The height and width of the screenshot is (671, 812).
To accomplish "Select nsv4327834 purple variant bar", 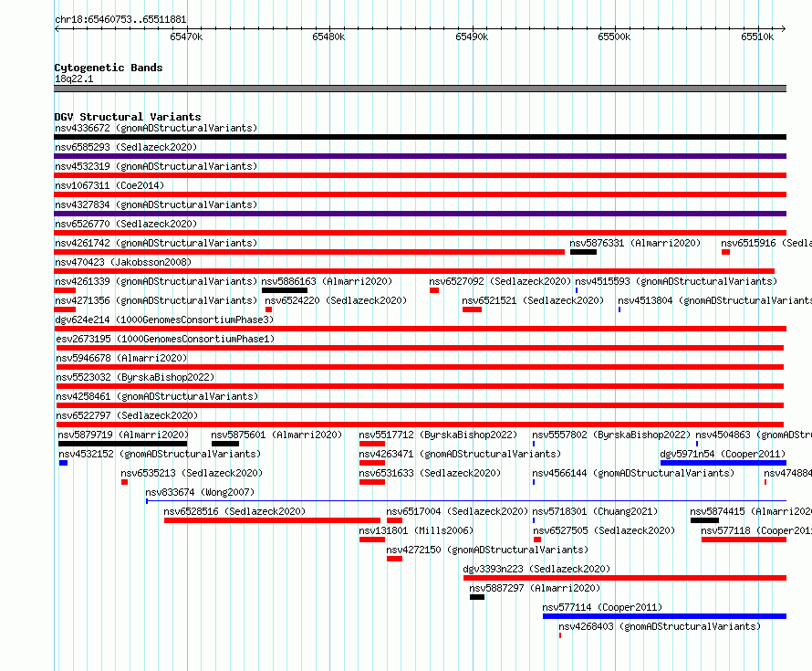I will click(x=420, y=214).
